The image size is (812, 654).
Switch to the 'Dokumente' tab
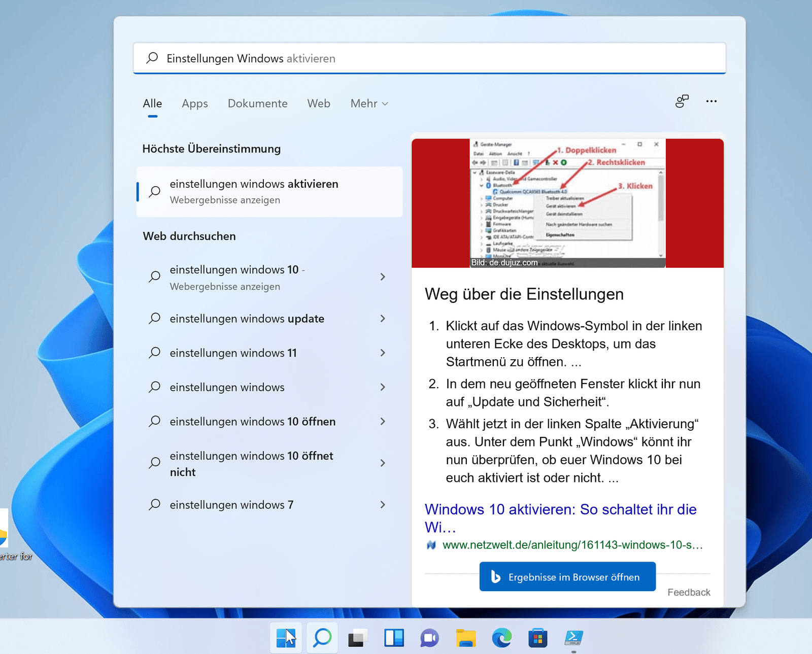click(x=258, y=104)
